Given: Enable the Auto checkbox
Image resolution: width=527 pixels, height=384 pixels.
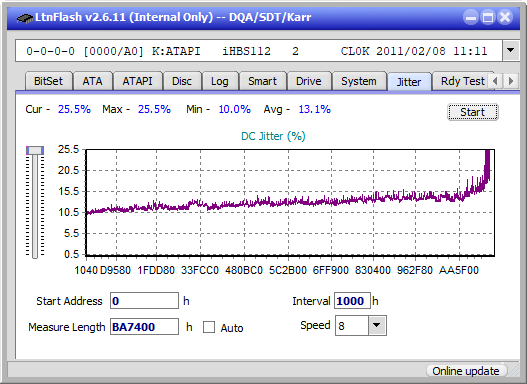Looking at the screenshot, I should pyautogui.click(x=209, y=327).
